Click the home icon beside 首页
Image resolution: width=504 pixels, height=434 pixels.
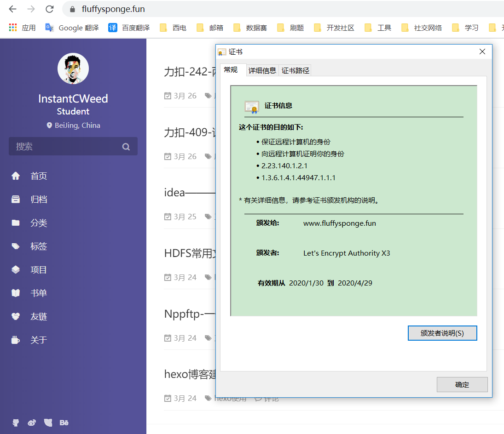click(x=16, y=176)
